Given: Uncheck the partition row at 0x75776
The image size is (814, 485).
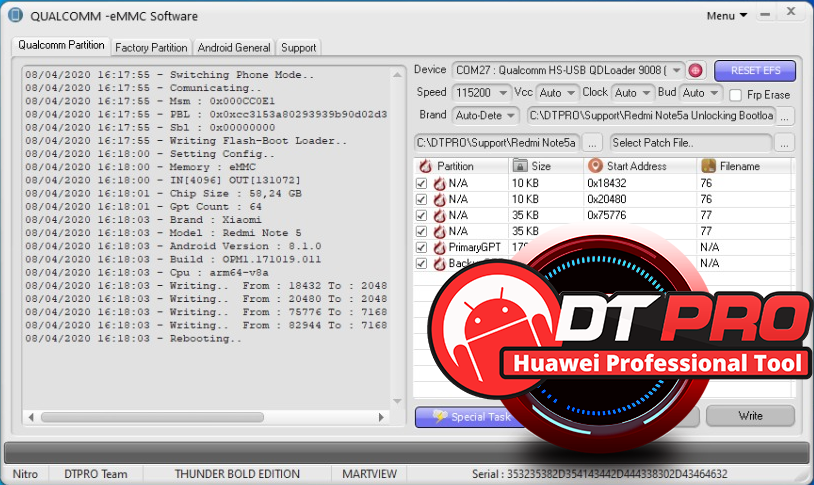Looking at the screenshot, I should pyautogui.click(x=422, y=215).
